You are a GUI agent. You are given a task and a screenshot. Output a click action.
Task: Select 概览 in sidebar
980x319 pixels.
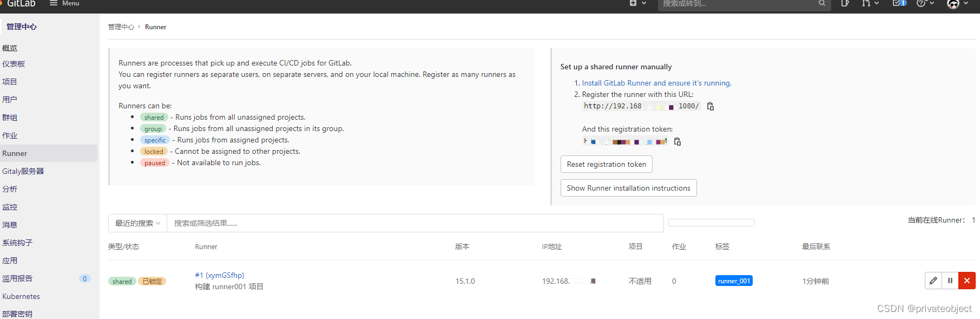tap(10, 48)
